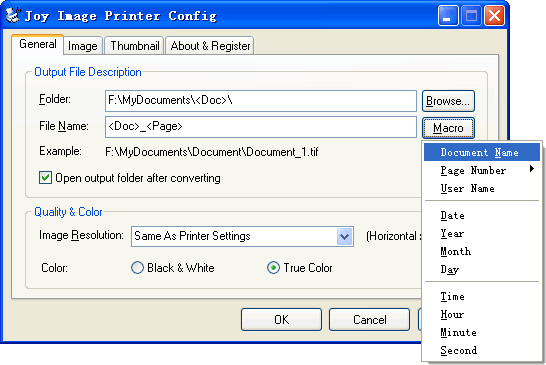
Task: Select the Black & White color option
Action: point(137,268)
